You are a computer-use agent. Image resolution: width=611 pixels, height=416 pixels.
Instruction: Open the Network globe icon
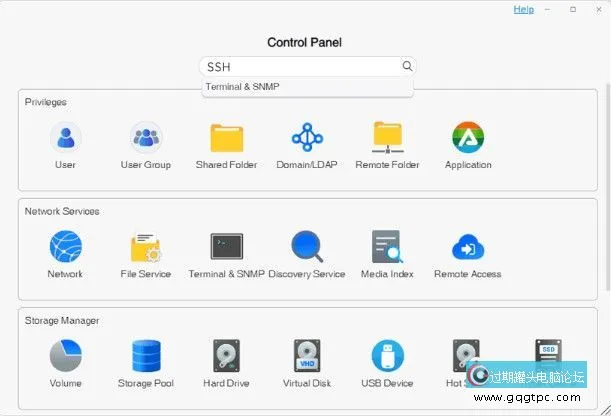tap(65, 247)
